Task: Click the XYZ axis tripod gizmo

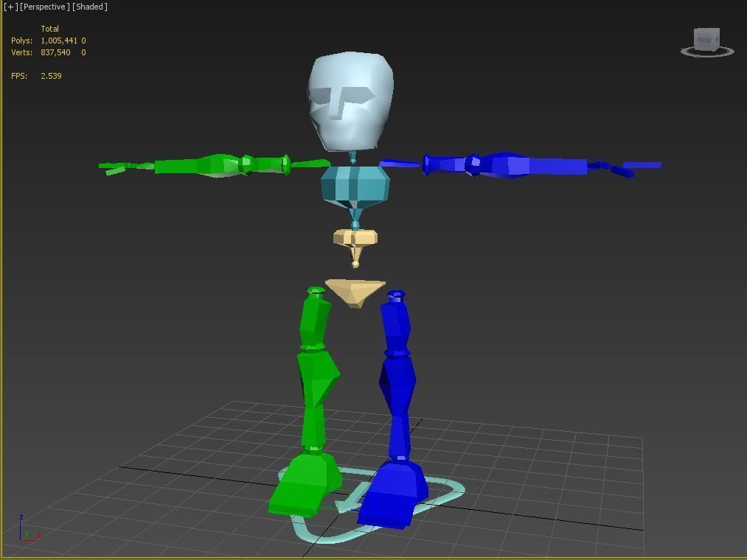Action: (29, 528)
